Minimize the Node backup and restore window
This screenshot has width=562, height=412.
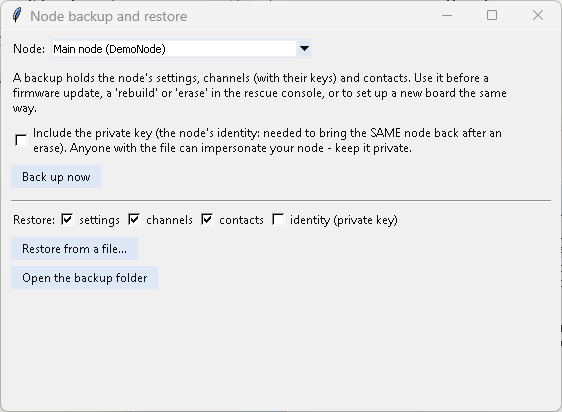pos(447,15)
